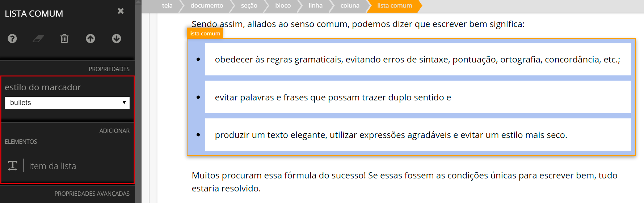This screenshot has height=203, width=644.
Task: Go to the seção breadcrumb
Action: click(249, 5)
